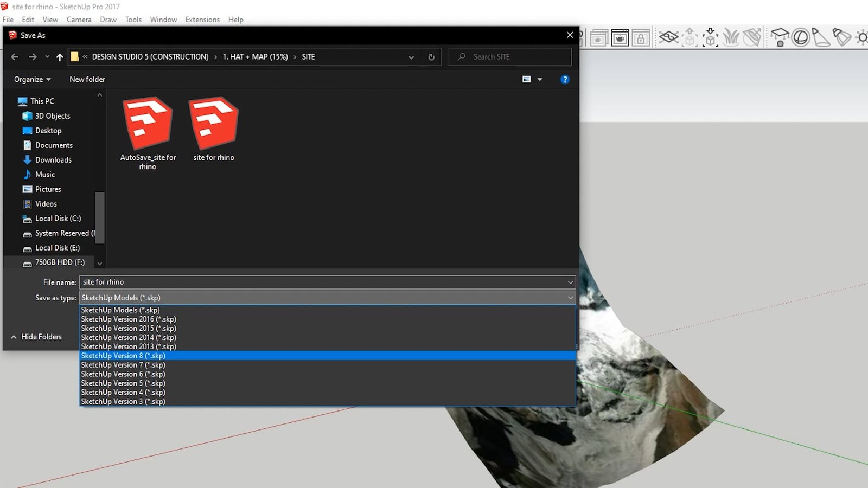Go up one folder level
Viewport: 868px width, 488px height.
pyautogui.click(x=60, y=57)
